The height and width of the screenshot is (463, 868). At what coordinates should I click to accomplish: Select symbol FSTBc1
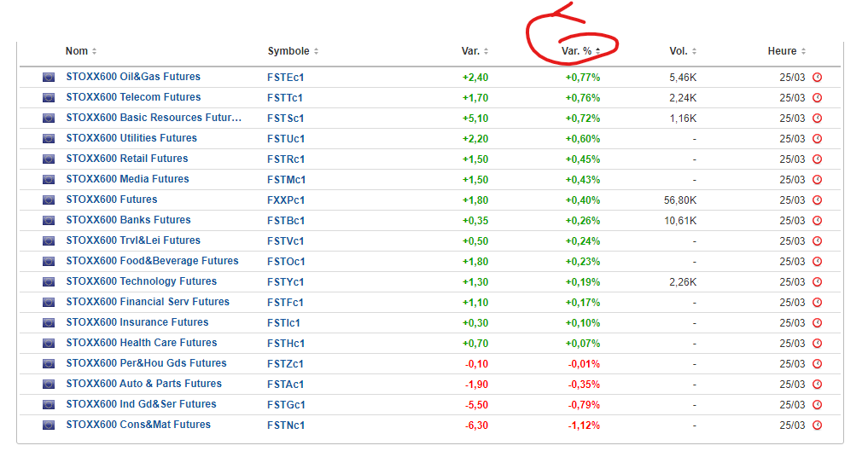click(x=286, y=221)
